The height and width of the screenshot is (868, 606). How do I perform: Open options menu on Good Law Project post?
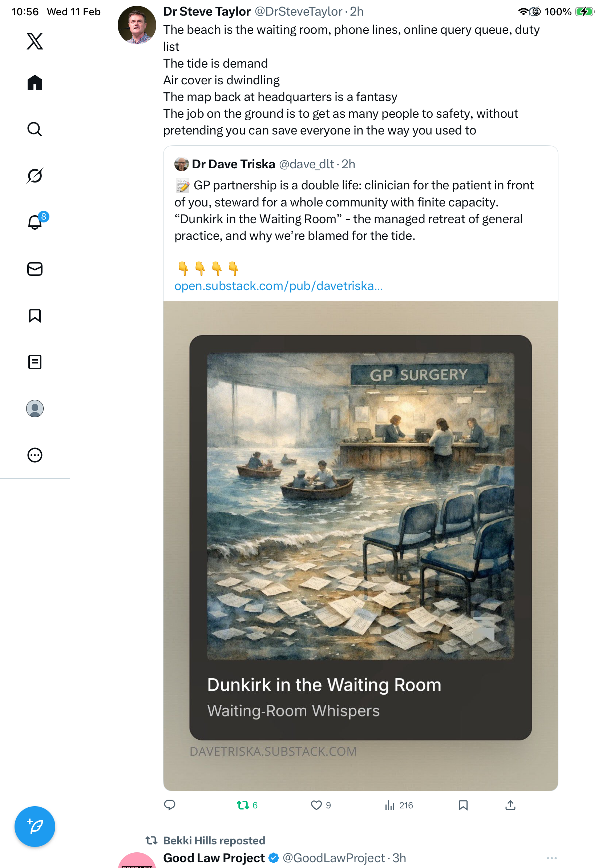(552, 857)
